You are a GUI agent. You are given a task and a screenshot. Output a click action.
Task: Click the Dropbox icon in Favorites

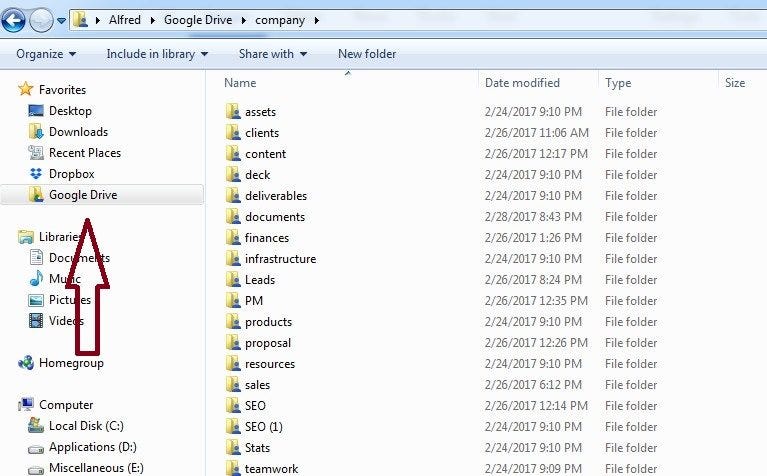pyautogui.click(x=36, y=174)
